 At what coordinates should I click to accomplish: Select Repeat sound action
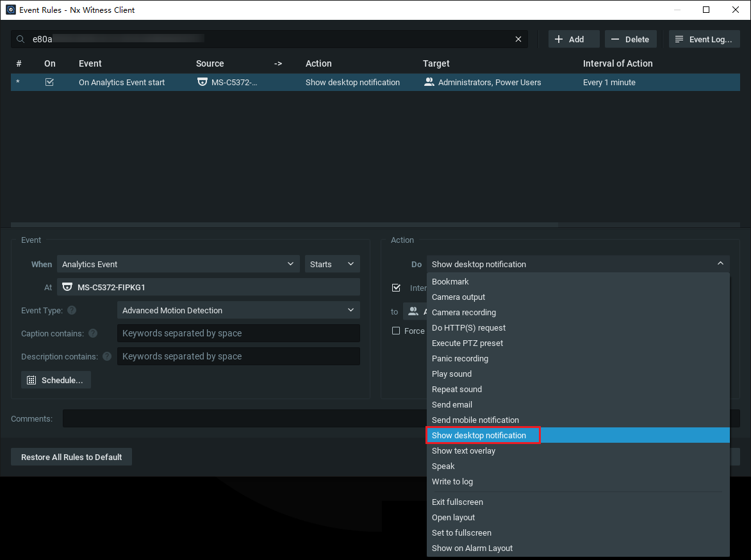(x=578, y=389)
